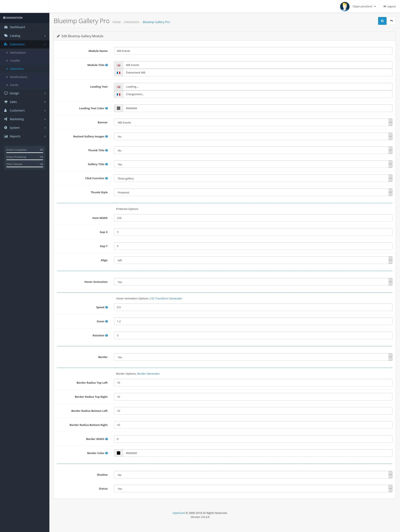The image size is (400, 532).
Task: Click the Customers person icon
Action: (x=5, y=110)
